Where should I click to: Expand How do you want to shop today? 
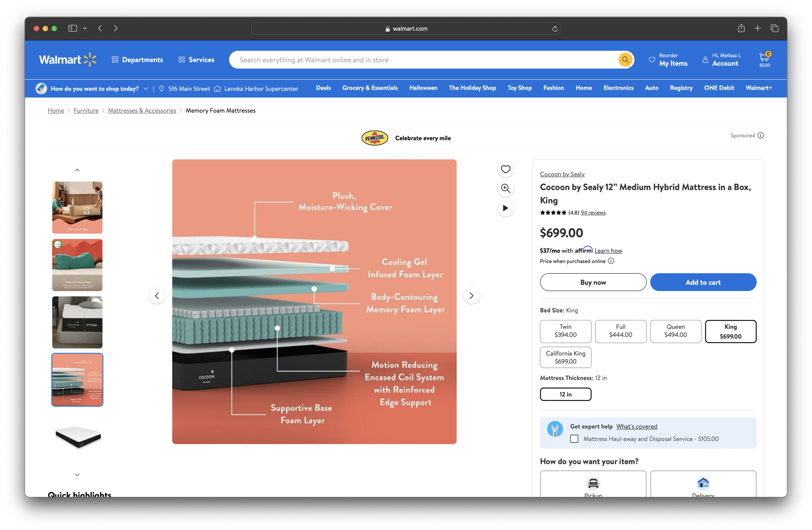point(146,88)
